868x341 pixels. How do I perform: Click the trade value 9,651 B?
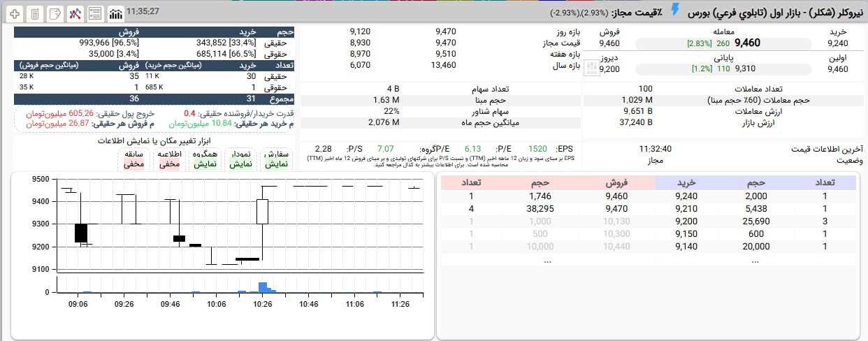637,111
